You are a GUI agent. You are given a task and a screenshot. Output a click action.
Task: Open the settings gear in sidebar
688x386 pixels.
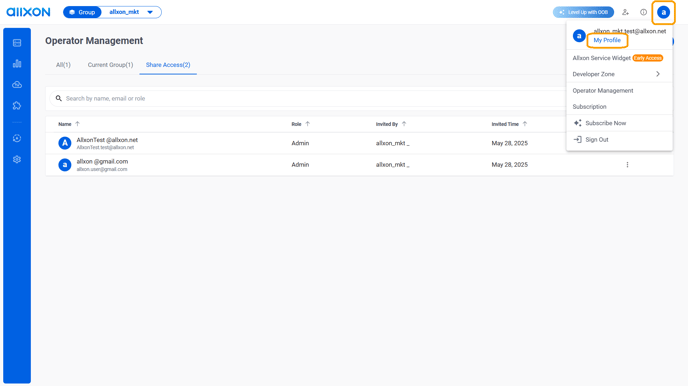pyautogui.click(x=17, y=159)
